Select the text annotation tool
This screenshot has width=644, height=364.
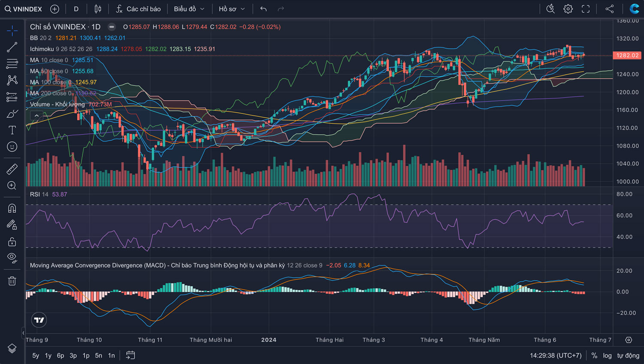point(12,130)
